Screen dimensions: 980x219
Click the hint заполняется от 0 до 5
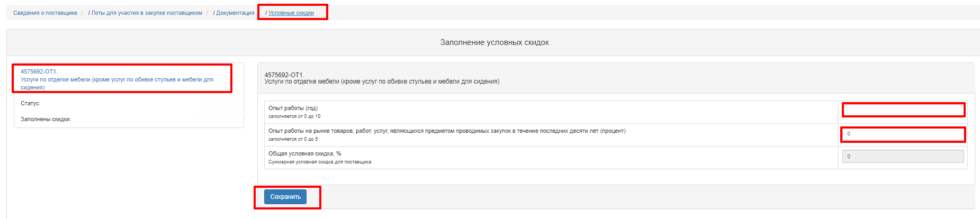coord(293,139)
